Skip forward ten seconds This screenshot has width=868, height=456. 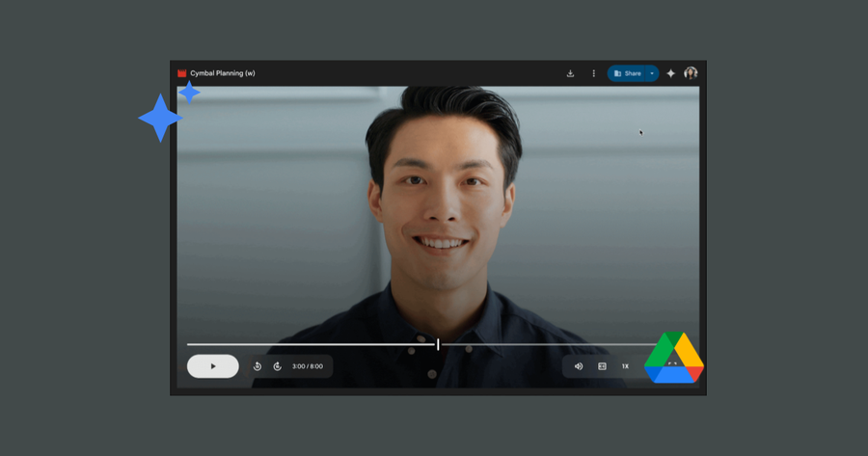(x=278, y=366)
